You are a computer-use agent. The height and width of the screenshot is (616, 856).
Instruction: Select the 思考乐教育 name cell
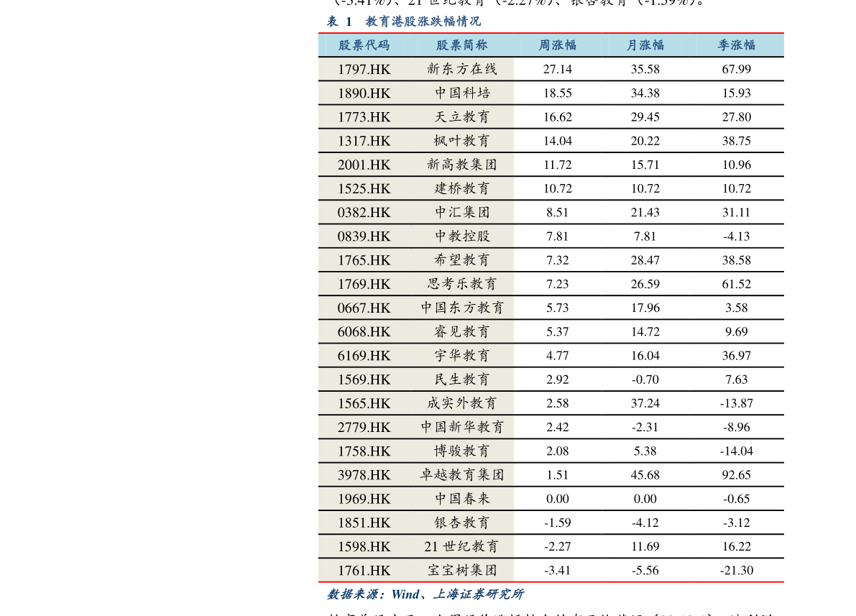(461, 284)
